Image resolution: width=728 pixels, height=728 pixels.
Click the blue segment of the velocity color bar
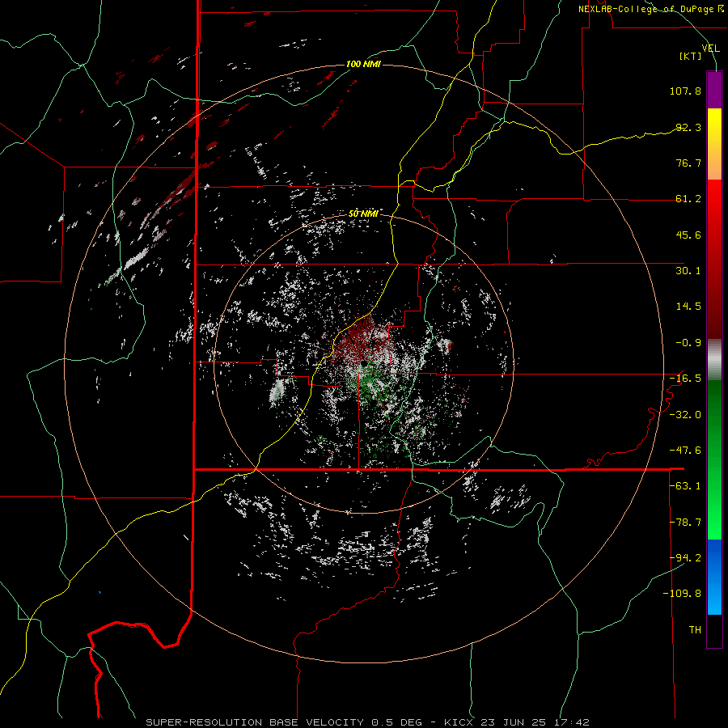(x=714, y=577)
